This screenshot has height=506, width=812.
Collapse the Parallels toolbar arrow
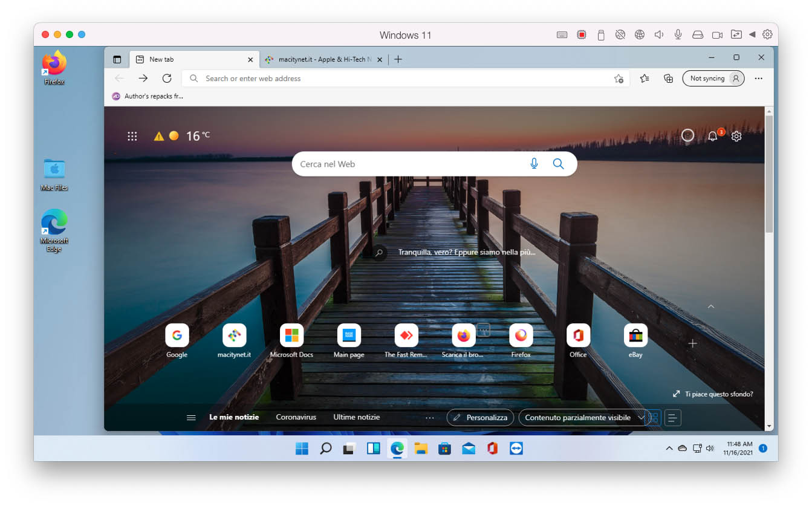752,34
